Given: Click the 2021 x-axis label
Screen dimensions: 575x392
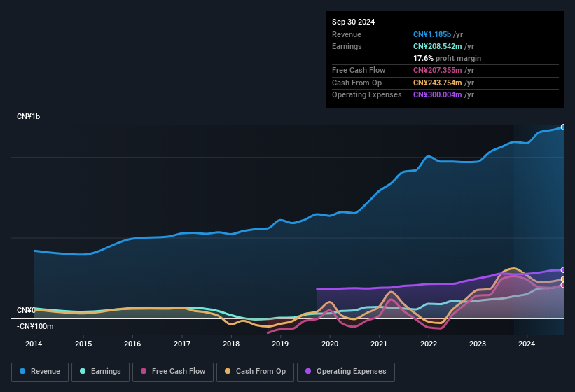Looking at the screenshot, I should (x=379, y=344).
